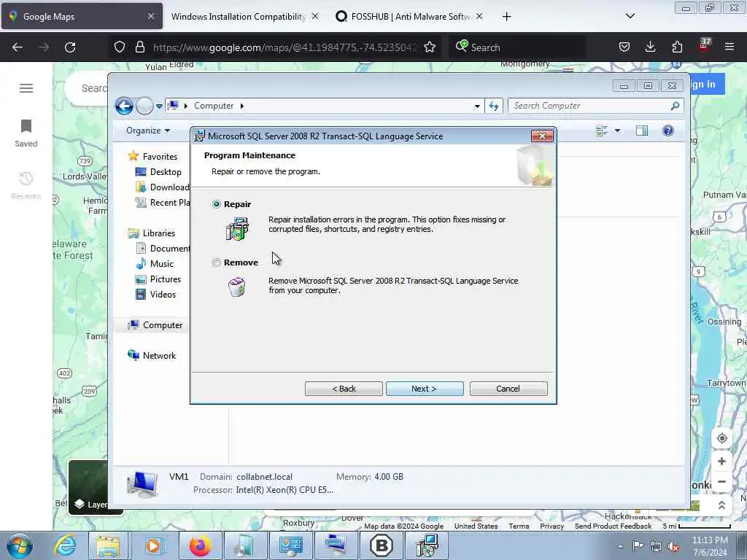Open a new Firefox tab
This screenshot has height=560, width=747.
(506, 16)
